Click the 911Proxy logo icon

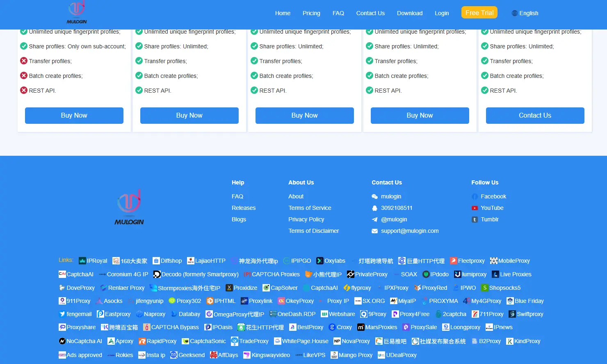pos(62,301)
